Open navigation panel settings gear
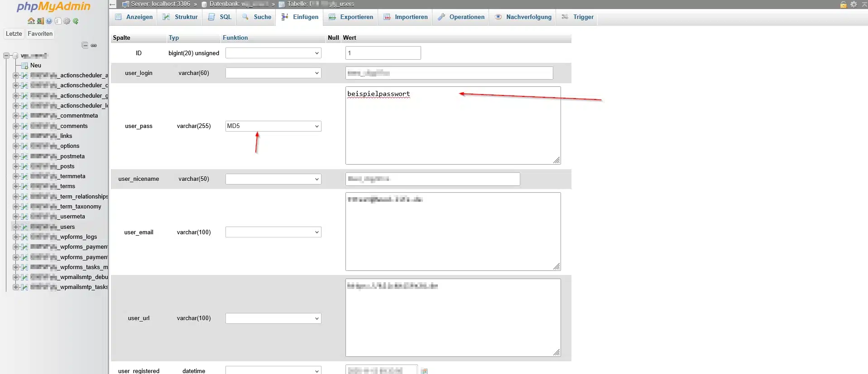 click(67, 21)
